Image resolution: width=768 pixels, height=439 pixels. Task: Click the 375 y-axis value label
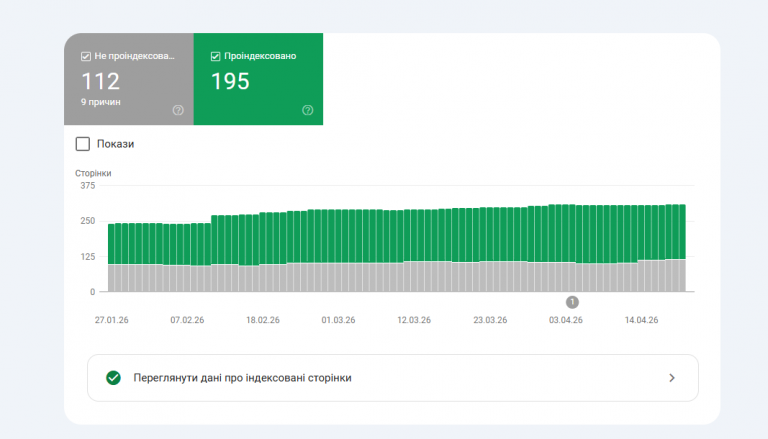[88, 186]
